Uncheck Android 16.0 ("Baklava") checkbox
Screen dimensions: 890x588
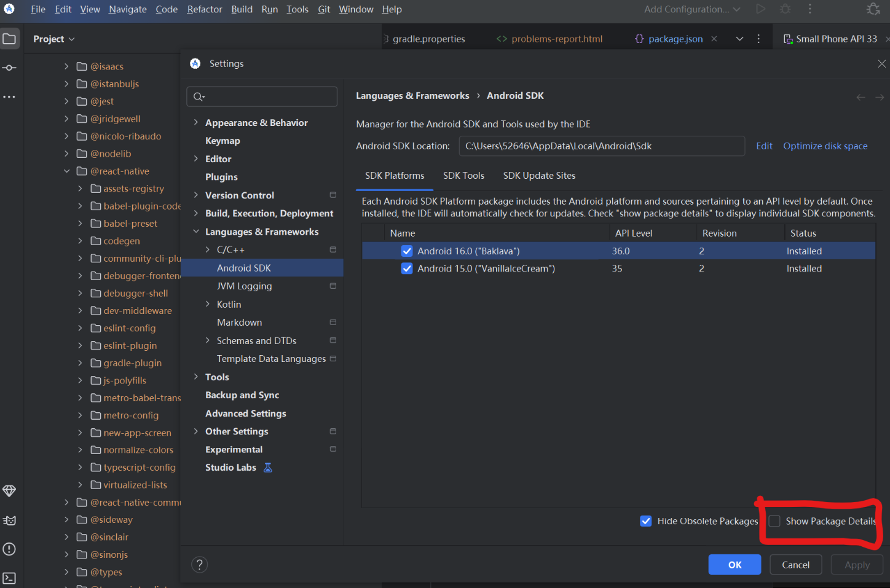407,251
